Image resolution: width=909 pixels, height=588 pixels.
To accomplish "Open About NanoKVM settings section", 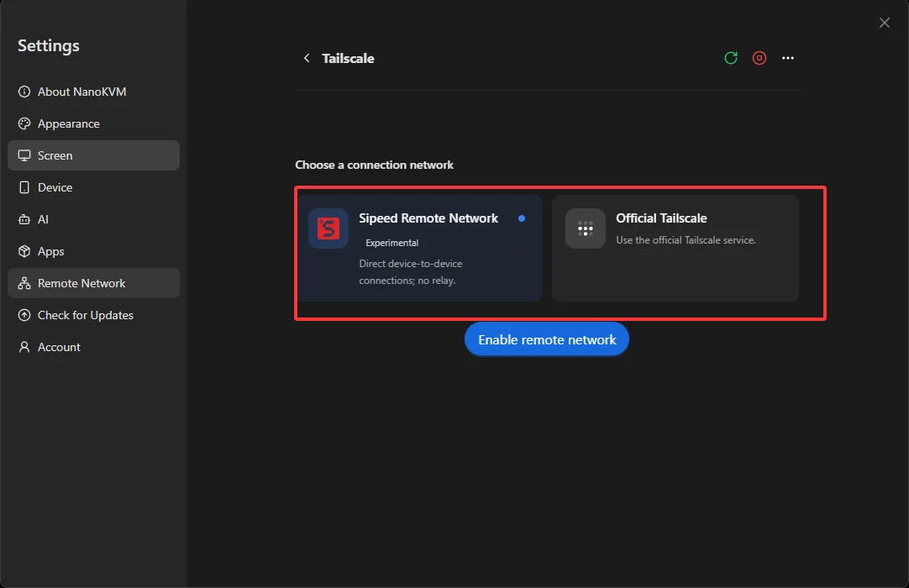I will pyautogui.click(x=93, y=92).
